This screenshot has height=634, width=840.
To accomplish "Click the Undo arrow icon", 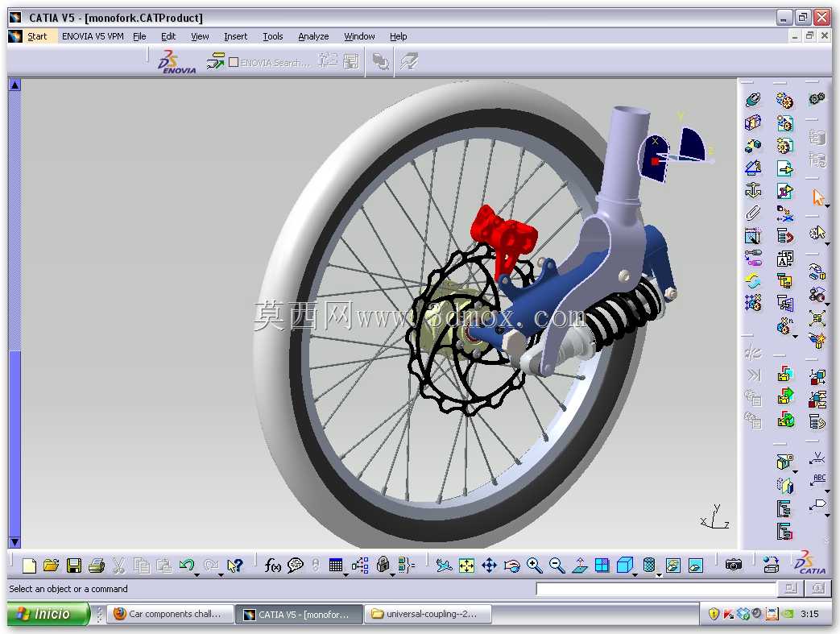I will click(x=186, y=565).
